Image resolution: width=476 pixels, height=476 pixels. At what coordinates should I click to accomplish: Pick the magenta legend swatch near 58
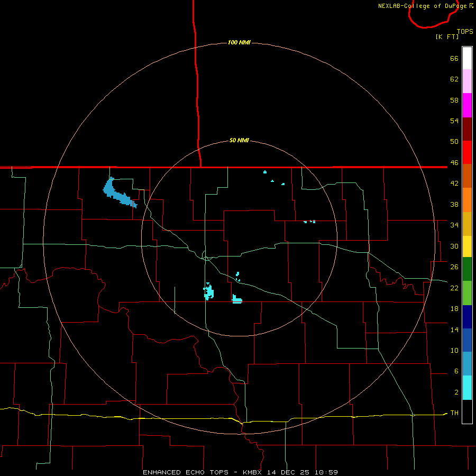pyautogui.click(x=467, y=105)
